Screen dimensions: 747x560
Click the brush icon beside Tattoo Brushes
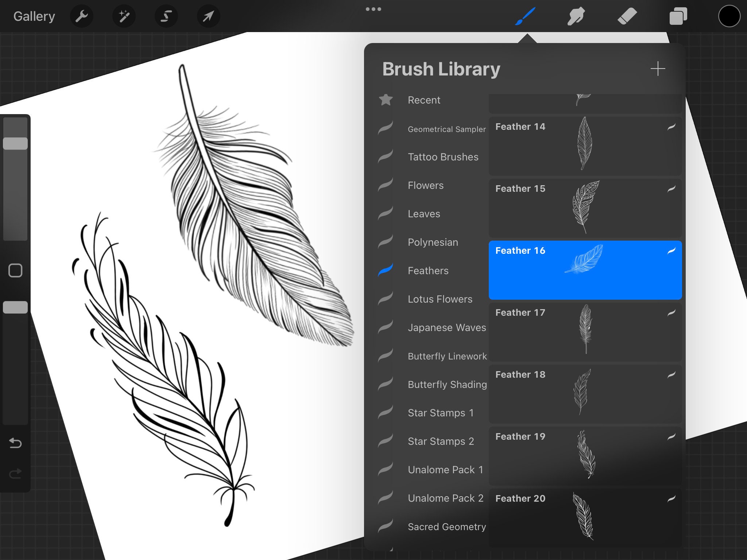coord(386,156)
